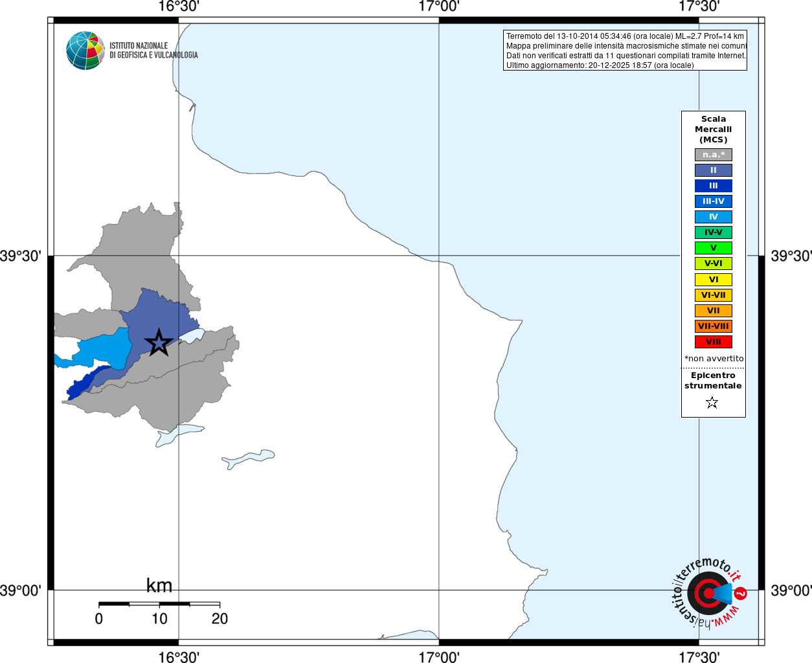This screenshot has height=663, width=812.
Task: Select the III-IV intensity legend swatch
Action: point(714,201)
